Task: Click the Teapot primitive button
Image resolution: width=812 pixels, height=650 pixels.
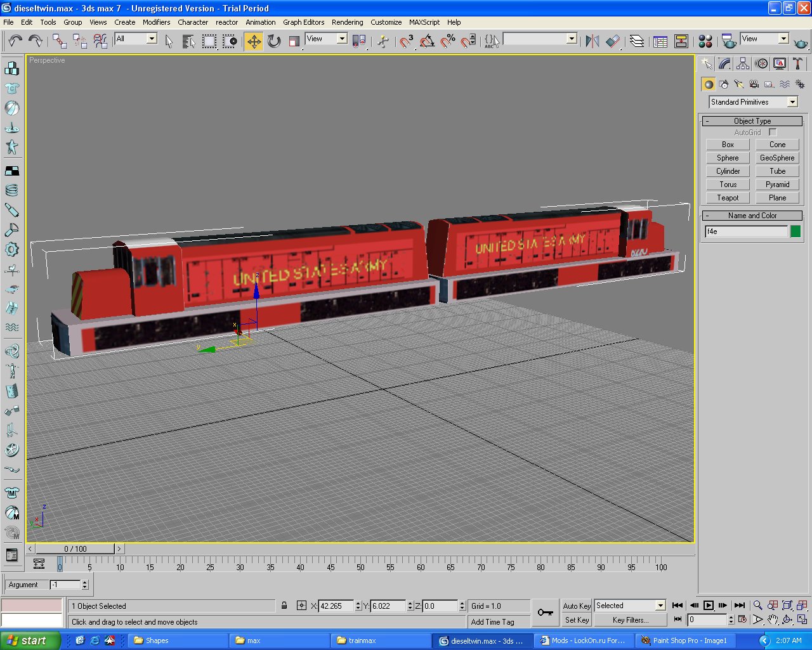Action: [728, 198]
